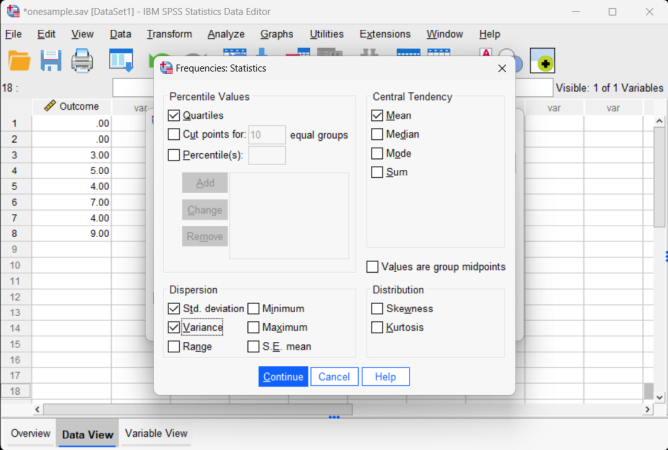Image resolution: width=668 pixels, height=450 pixels.
Task: Tick the Percentile(s) checkbox
Action: tap(174, 155)
